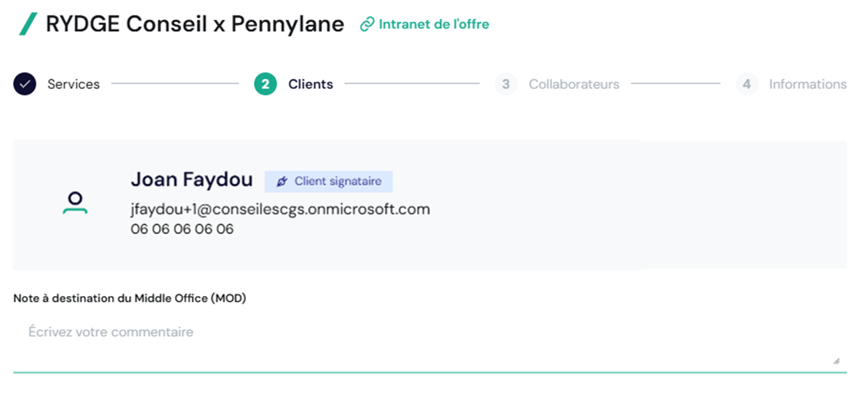This screenshot has height=405, width=868.
Task: Open the Intranet de l'offre link
Action: point(434,24)
